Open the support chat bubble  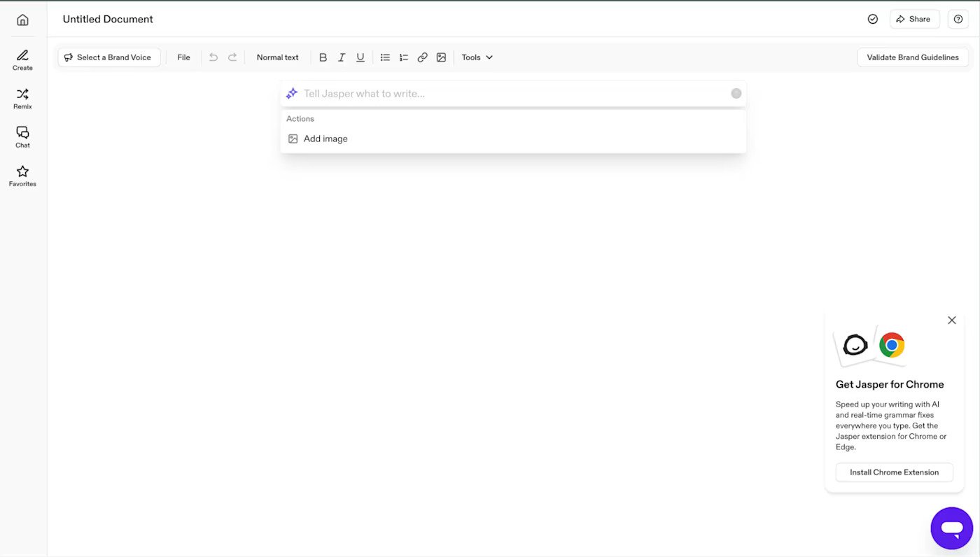pos(951,528)
